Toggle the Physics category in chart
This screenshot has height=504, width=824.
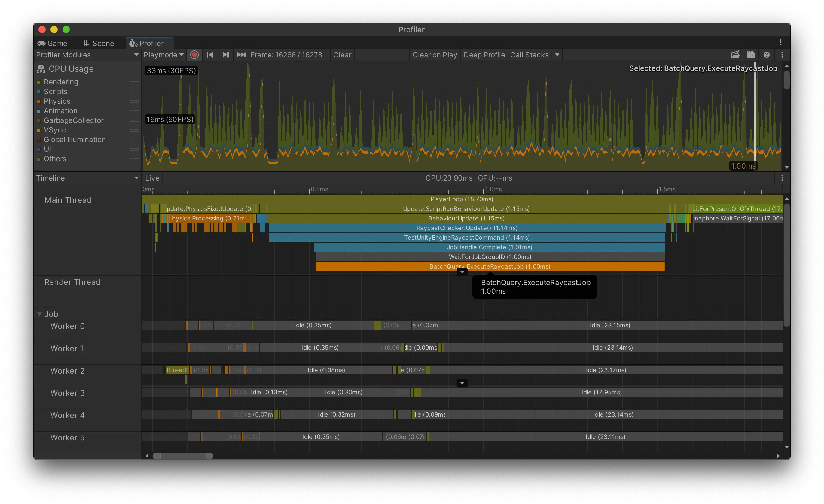click(39, 101)
